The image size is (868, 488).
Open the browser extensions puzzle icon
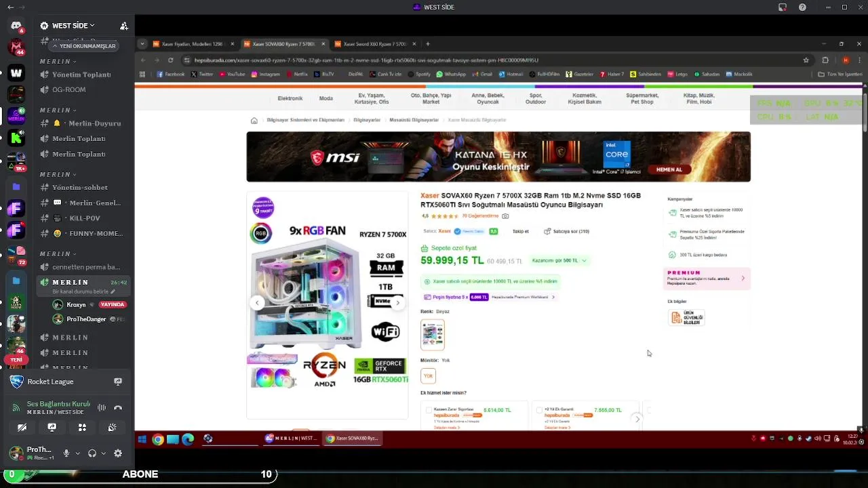pyautogui.click(x=825, y=60)
